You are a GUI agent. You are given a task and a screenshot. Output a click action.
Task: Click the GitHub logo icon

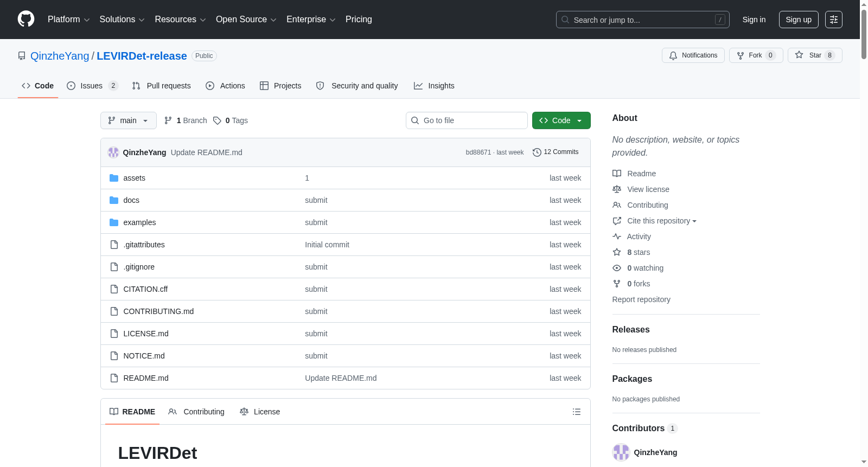click(26, 19)
